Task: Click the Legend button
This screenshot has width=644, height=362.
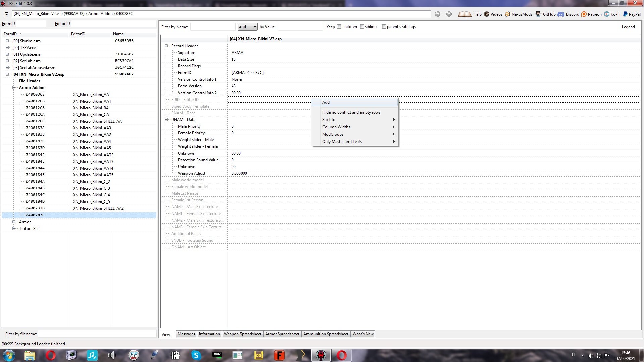Action: pos(628,27)
